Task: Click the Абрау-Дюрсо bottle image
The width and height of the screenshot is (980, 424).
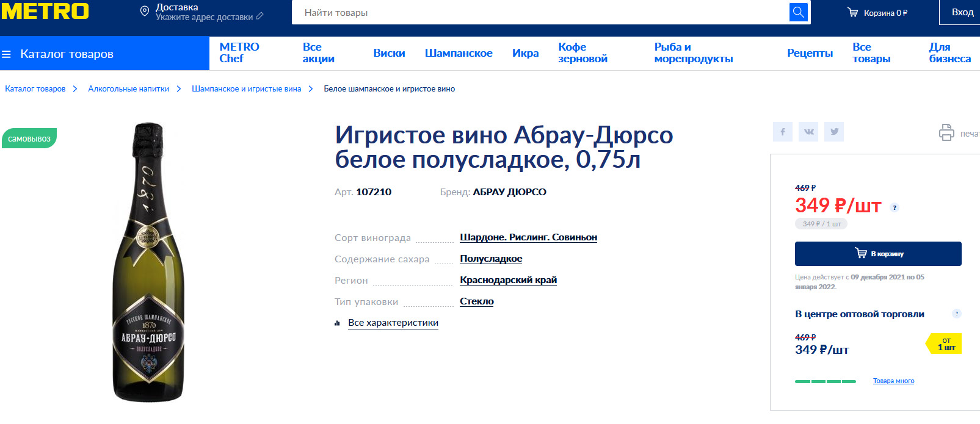Action: pyautogui.click(x=148, y=262)
